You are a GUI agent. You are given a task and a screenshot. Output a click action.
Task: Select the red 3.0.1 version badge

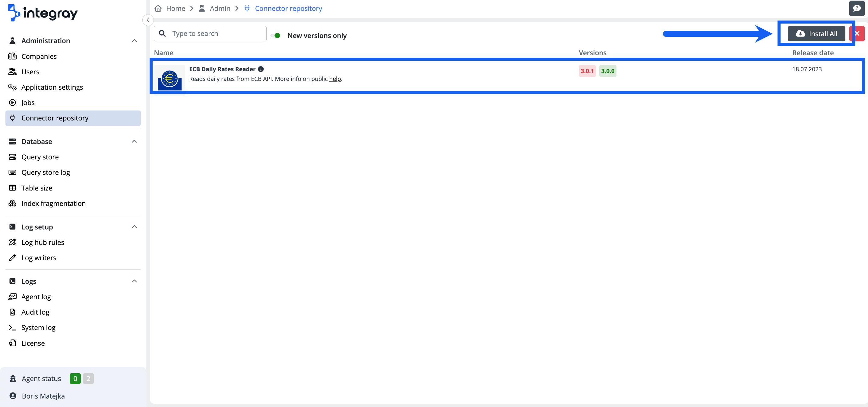pyautogui.click(x=587, y=71)
